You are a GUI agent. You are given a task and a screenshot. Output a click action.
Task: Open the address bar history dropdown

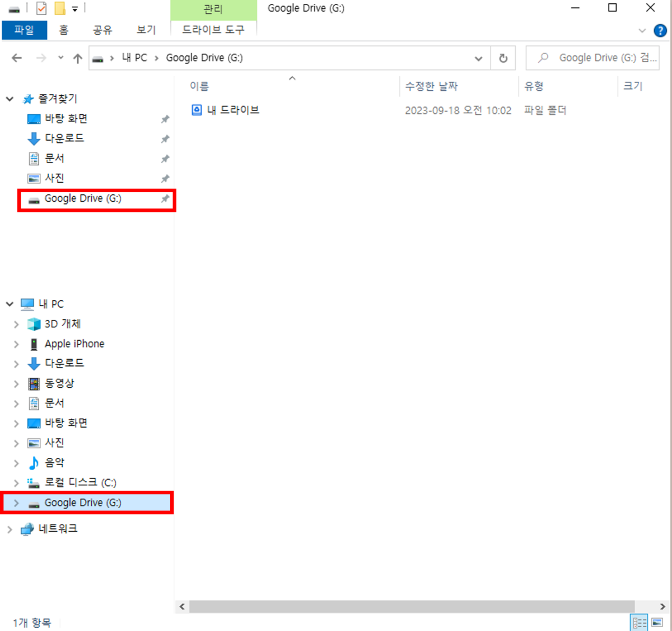point(478,58)
